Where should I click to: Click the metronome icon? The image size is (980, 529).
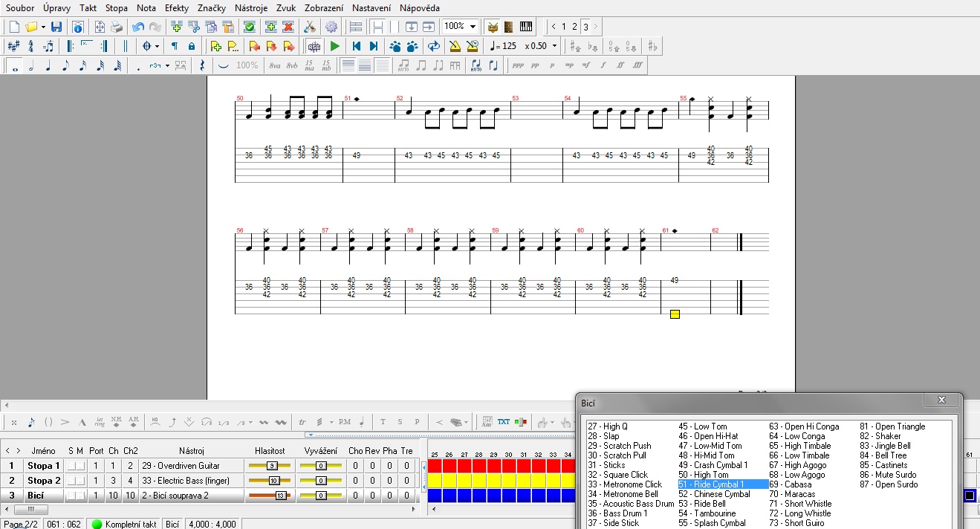453,46
